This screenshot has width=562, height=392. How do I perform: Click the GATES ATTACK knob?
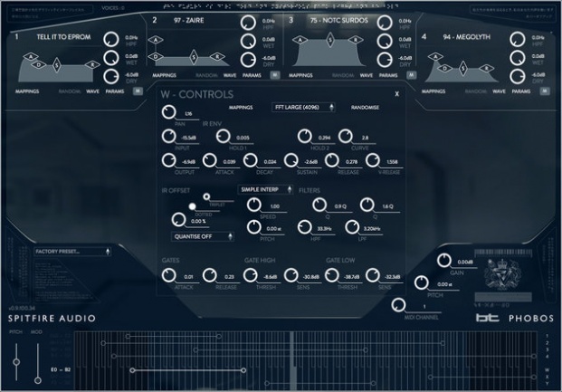click(x=168, y=275)
